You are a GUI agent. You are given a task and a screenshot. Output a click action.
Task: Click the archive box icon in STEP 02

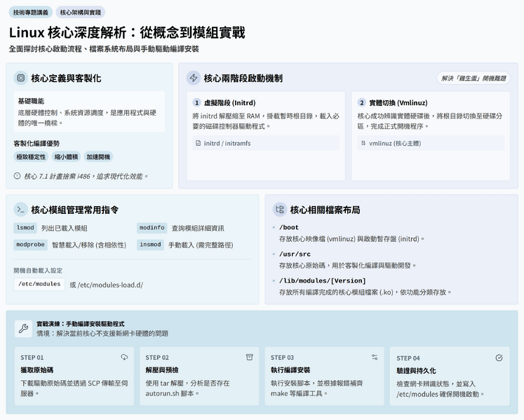pyautogui.click(x=249, y=357)
